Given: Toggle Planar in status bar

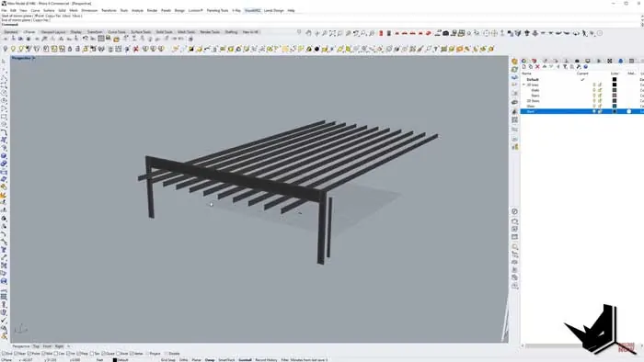Looking at the screenshot, I should (x=197, y=359).
